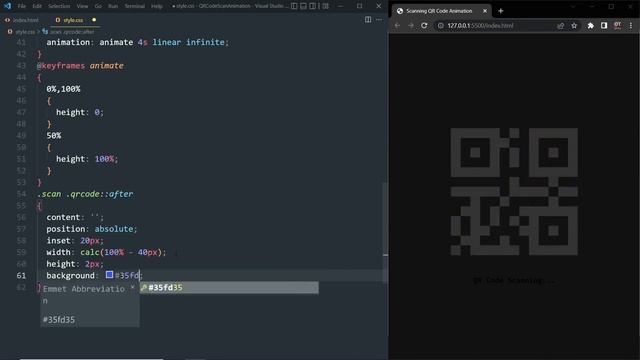Go forward in the browser
The image size is (640, 360).
point(411,25)
